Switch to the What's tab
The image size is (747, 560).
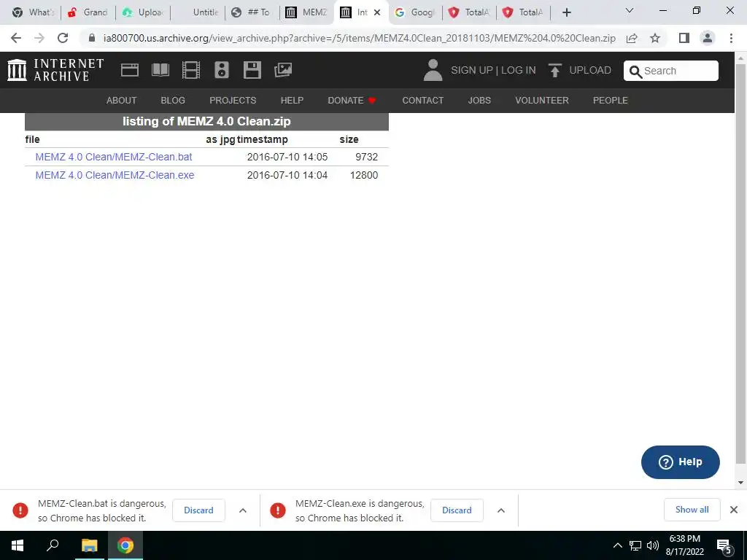(x=32, y=12)
